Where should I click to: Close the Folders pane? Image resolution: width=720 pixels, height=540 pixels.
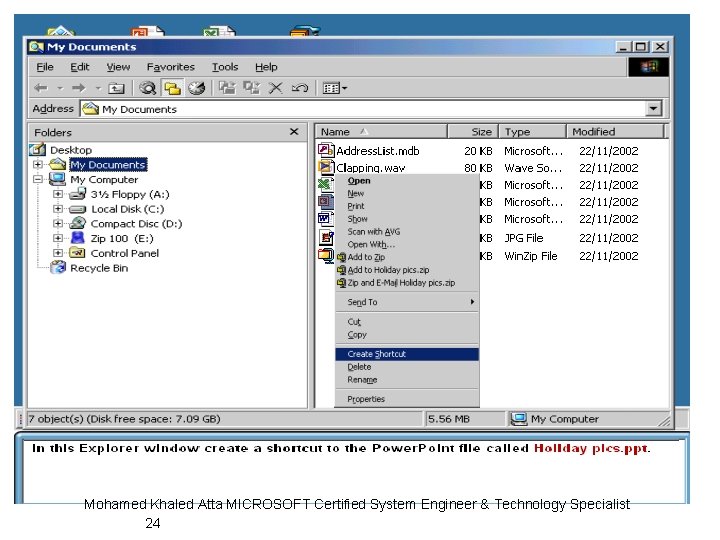(294, 132)
